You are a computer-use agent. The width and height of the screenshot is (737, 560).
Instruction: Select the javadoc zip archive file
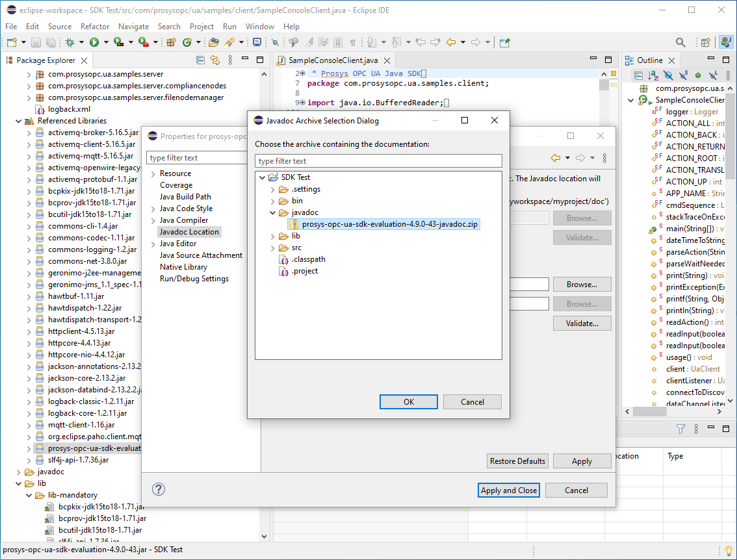389,224
